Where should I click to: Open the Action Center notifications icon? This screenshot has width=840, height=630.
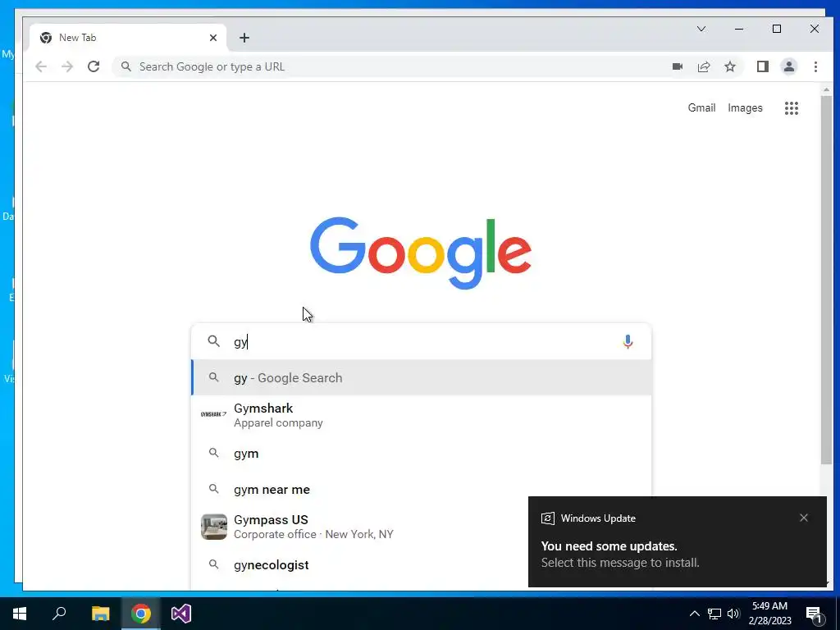click(815, 614)
